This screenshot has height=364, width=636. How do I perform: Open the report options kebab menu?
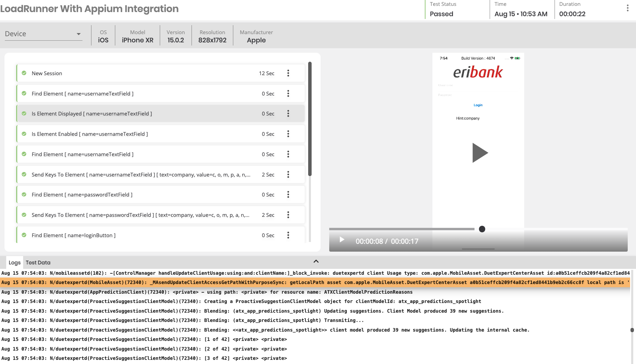coord(627,8)
